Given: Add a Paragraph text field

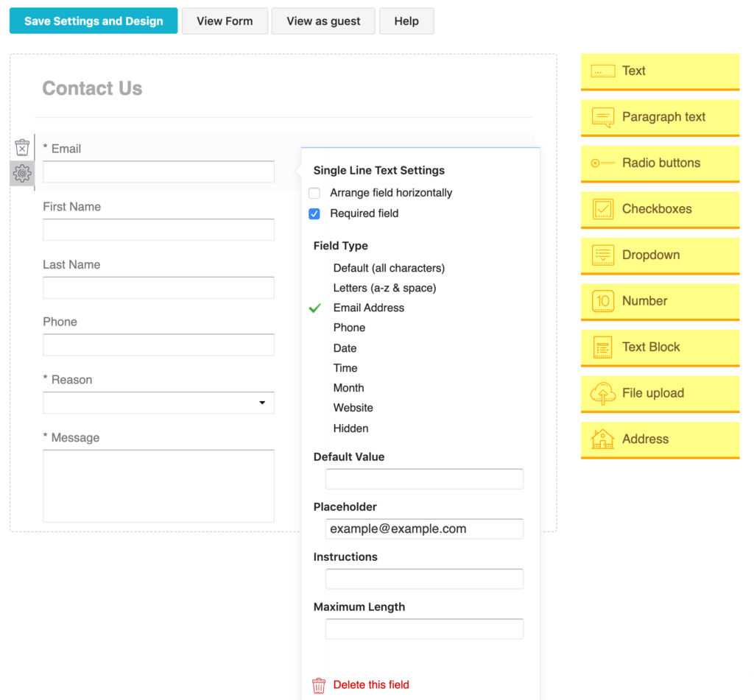Looking at the screenshot, I should coord(660,117).
